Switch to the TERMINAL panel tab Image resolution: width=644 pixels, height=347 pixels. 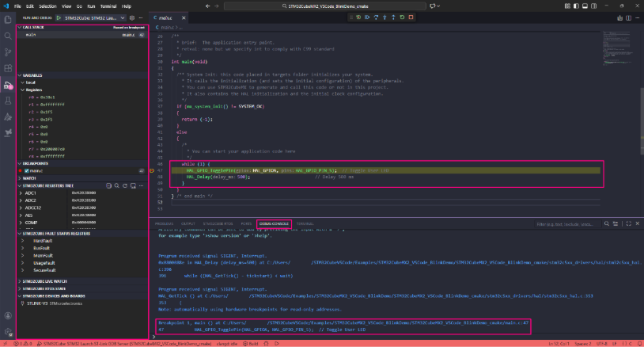(305, 224)
